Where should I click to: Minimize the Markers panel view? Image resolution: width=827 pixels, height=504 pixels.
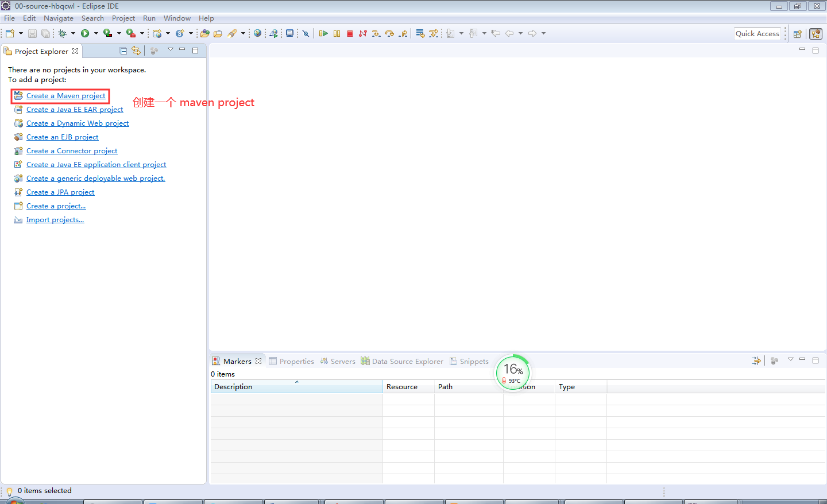click(802, 359)
